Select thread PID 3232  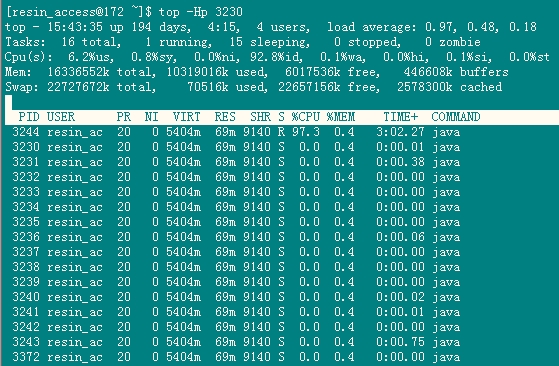click(25, 177)
